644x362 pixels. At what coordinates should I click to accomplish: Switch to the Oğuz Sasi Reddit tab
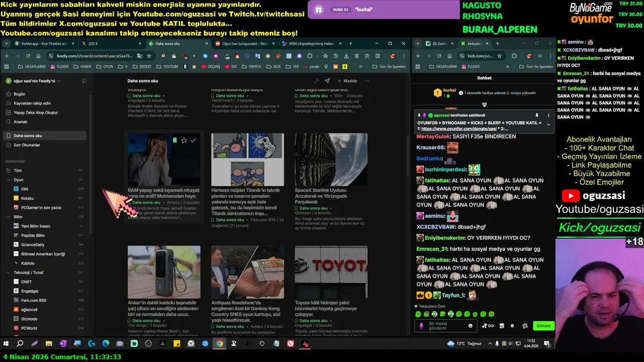point(244,44)
